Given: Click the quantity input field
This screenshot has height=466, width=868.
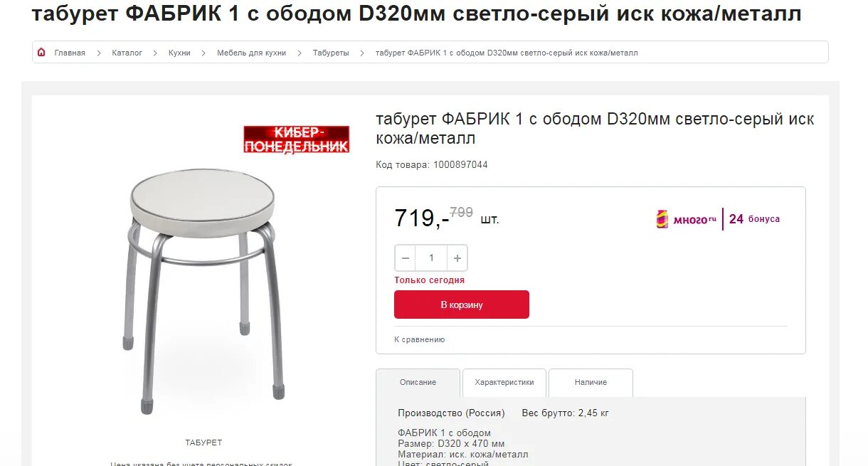Looking at the screenshot, I should pyautogui.click(x=431, y=258).
